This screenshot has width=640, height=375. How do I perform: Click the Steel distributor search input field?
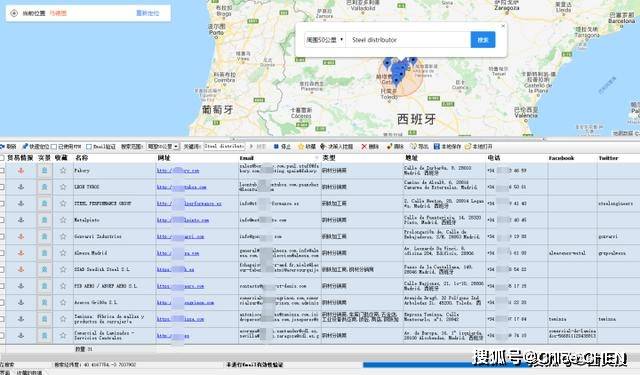[408, 40]
